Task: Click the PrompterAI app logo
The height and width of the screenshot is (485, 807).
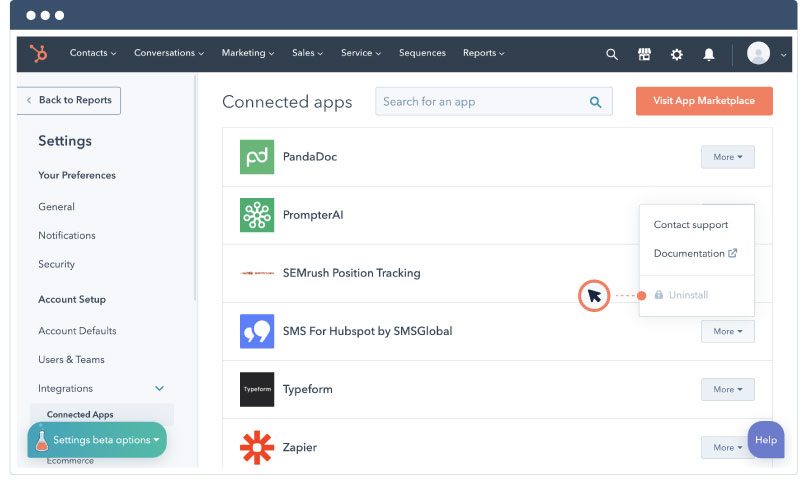Action: (257, 215)
